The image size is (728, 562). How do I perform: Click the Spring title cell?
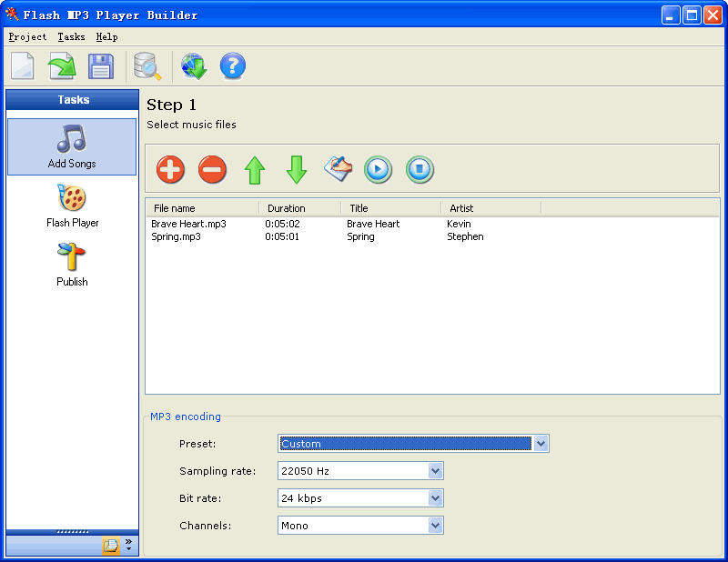[x=360, y=236]
